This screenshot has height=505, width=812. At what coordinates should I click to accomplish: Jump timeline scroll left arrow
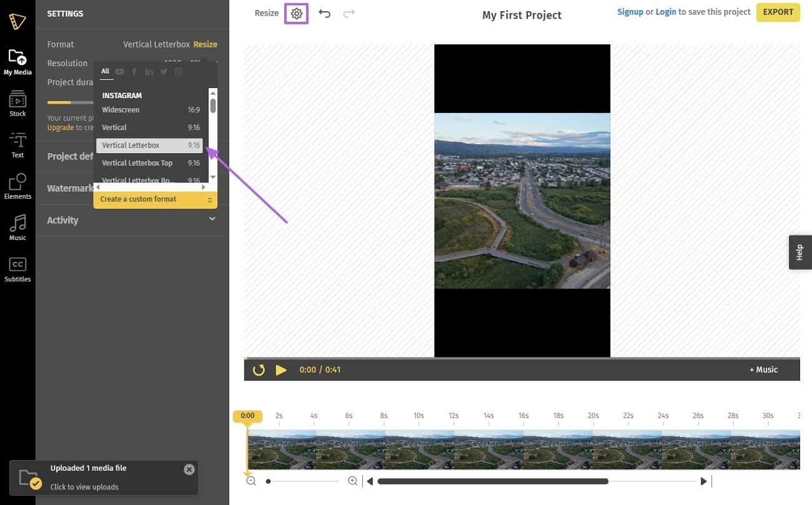[370, 481]
